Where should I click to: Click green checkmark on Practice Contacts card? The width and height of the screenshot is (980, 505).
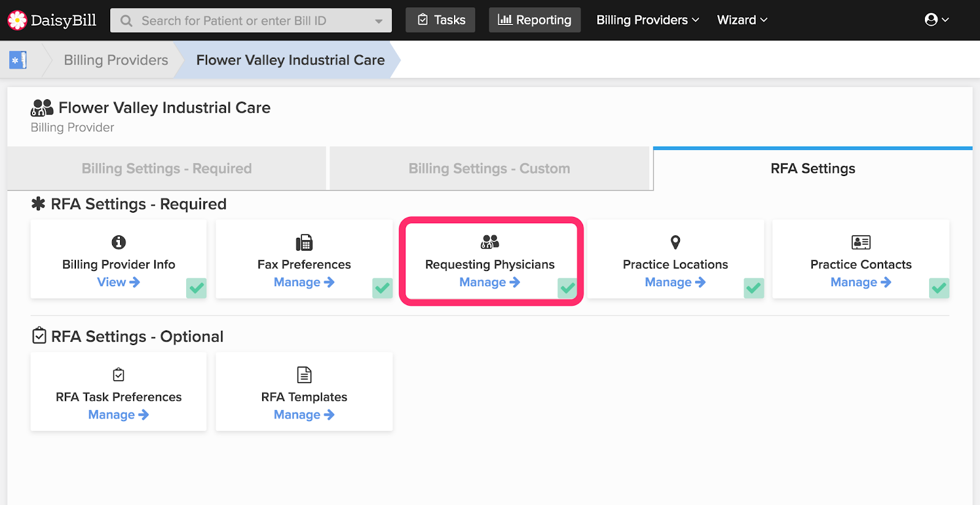[x=938, y=287]
